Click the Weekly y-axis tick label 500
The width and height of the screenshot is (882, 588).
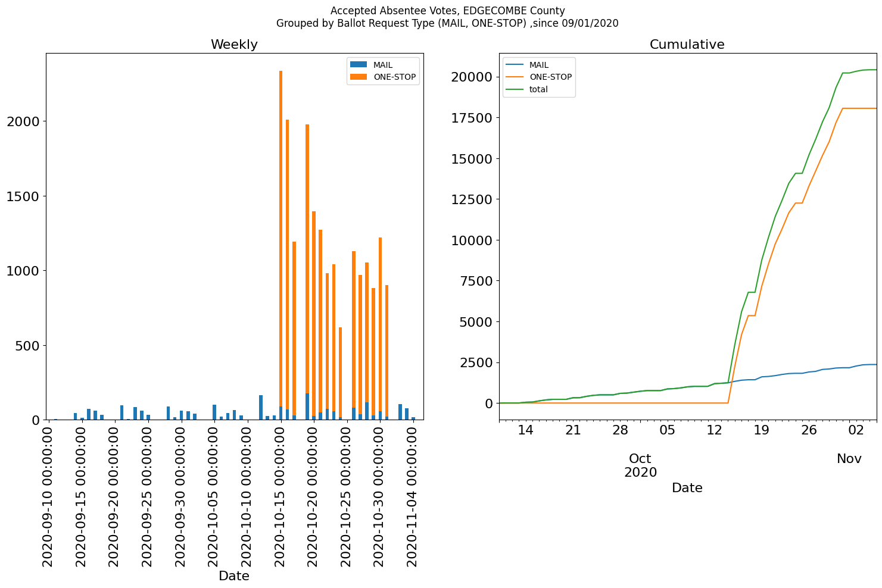coord(27,346)
